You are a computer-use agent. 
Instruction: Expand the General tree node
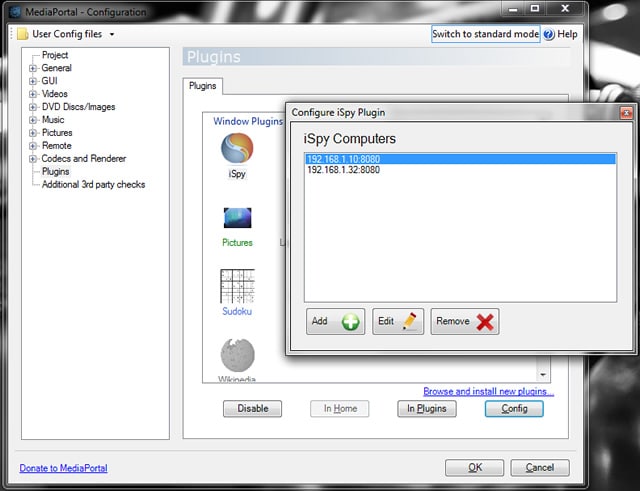33,68
